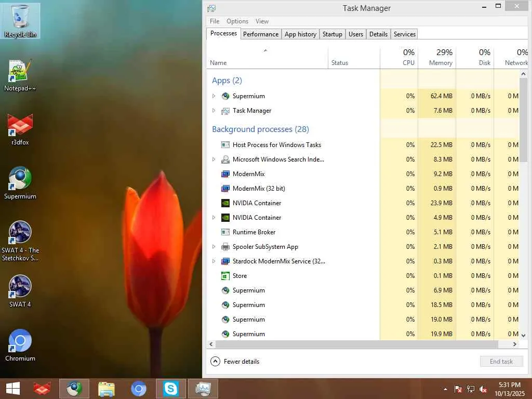The image size is (532, 399).
Task: Show hidden tray icons arrow
Action: (x=445, y=389)
